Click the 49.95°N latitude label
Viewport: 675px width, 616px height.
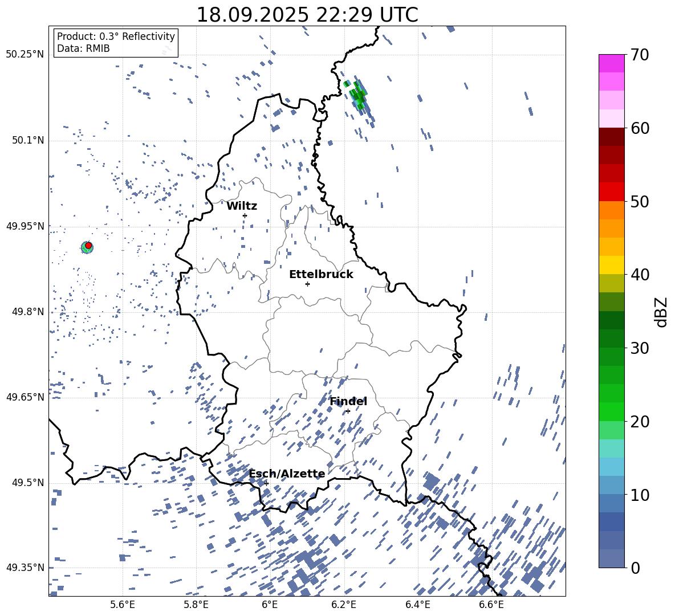[x=25, y=226]
